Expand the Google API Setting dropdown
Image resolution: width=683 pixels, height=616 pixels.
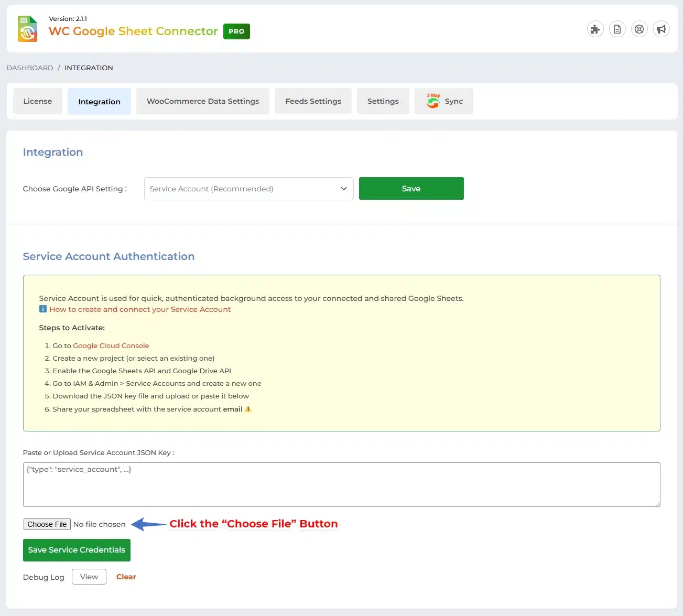tap(248, 189)
